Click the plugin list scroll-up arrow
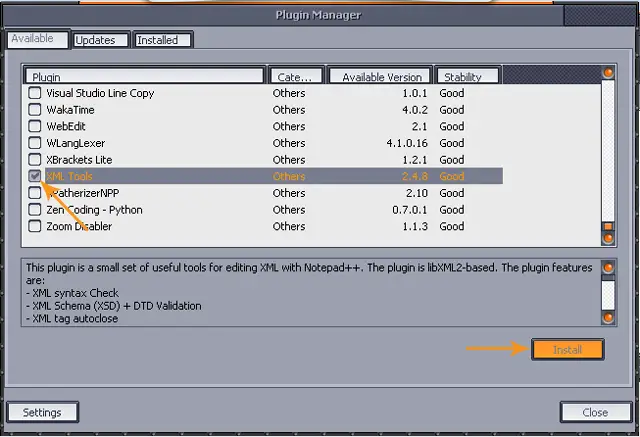The width and height of the screenshot is (640, 437). pyautogui.click(x=608, y=73)
